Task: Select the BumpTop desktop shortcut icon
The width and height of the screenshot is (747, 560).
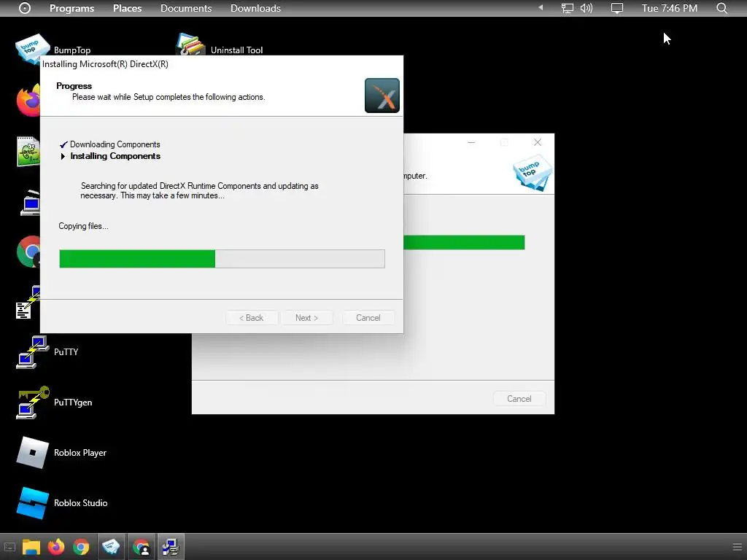Action: tap(32, 50)
